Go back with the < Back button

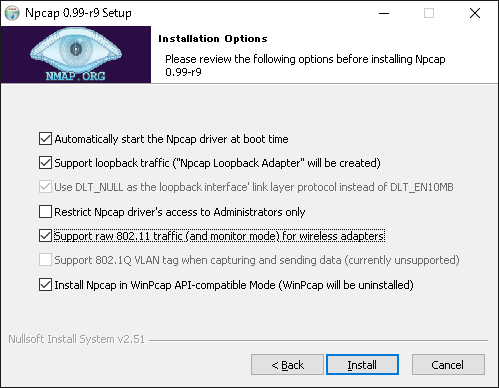click(x=287, y=365)
